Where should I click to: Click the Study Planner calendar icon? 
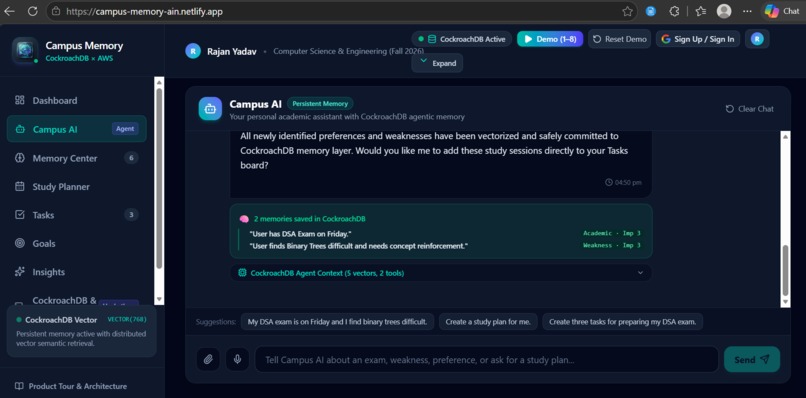click(20, 186)
